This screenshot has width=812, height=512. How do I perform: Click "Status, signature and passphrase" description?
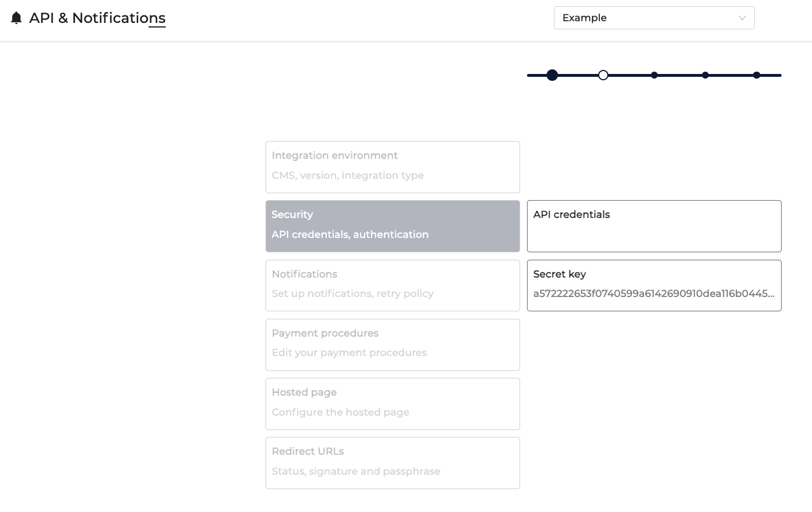pos(356,471)
